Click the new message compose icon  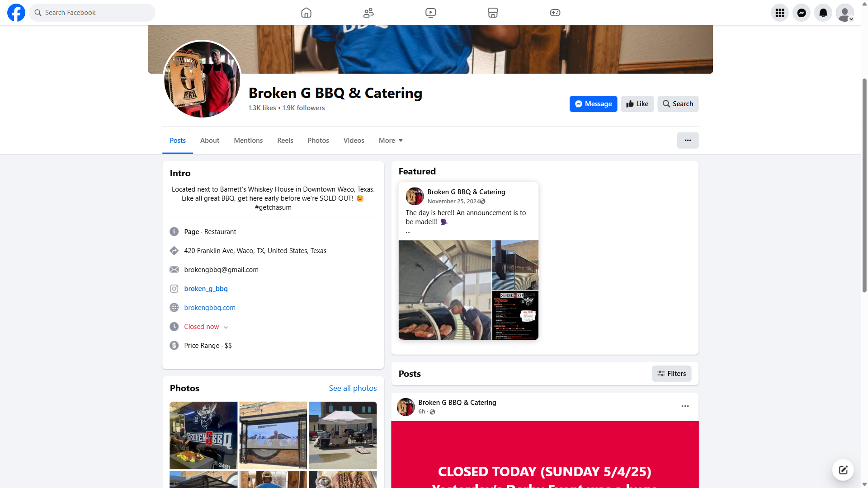click(843, 470)
